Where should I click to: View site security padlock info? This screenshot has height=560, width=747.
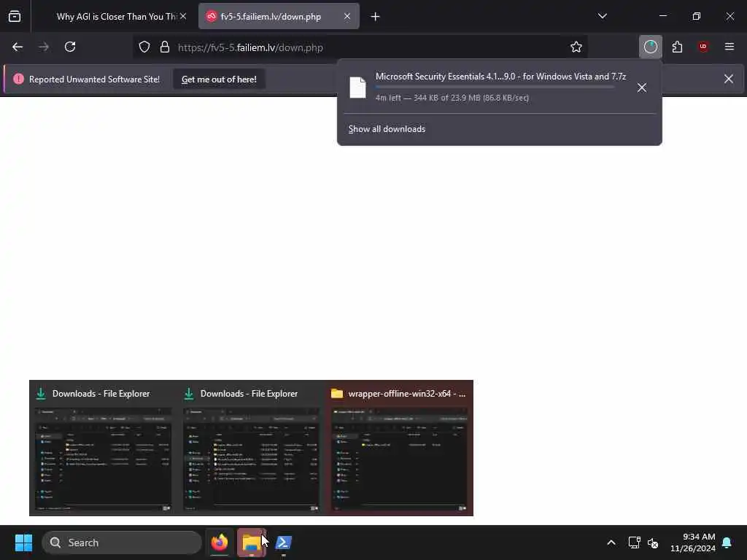click(165, 47)
